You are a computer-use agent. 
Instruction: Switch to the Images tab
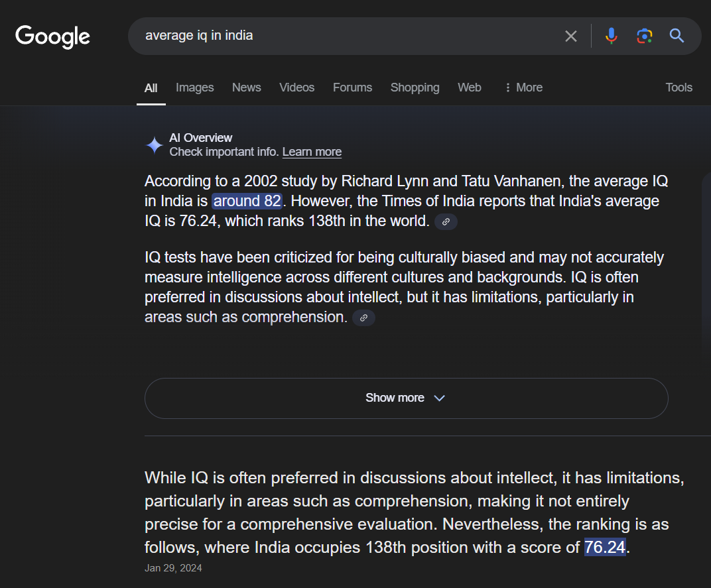pyautogui.click(x=194, y=88)
